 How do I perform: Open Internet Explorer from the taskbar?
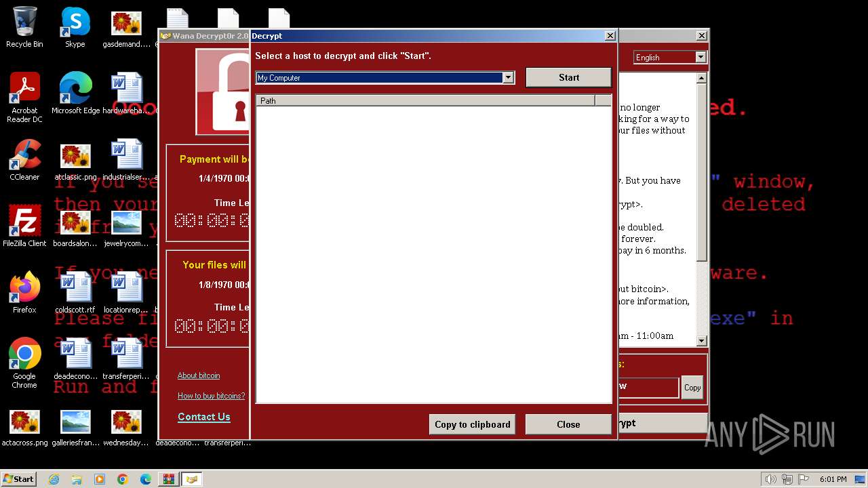tap(54, 479)
